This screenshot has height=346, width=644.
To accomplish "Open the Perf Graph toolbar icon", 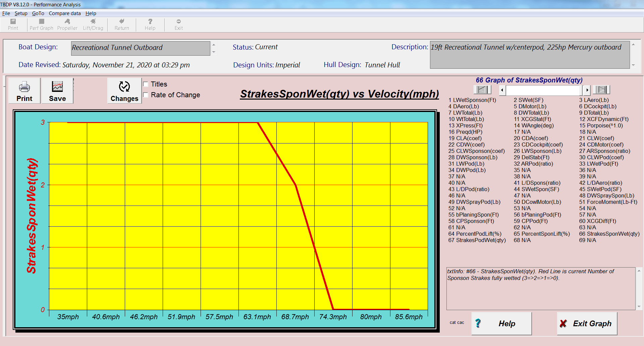I will 41,25.
